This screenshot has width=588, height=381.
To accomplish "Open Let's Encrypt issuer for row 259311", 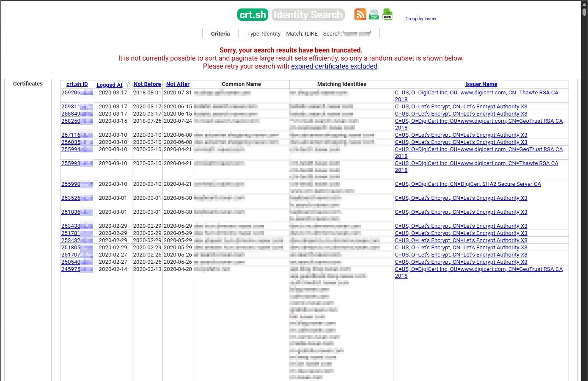I will (x=461, y=107).
